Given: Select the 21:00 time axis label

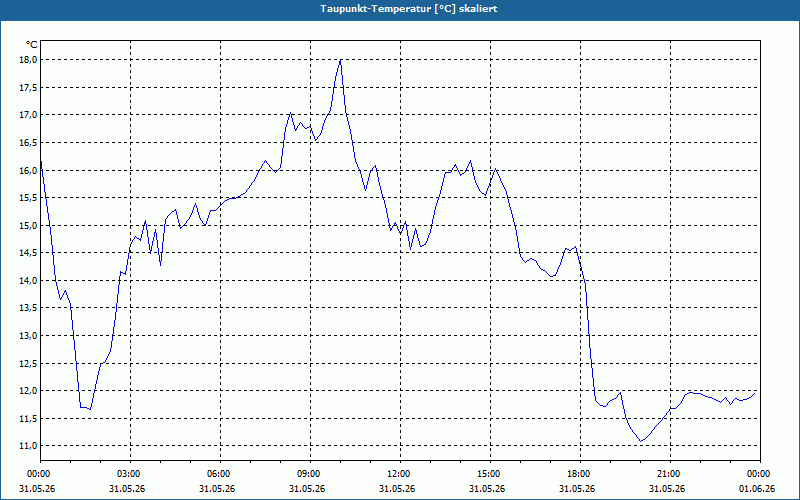Looking at the screenshot, I should click(x=670, y=474).
